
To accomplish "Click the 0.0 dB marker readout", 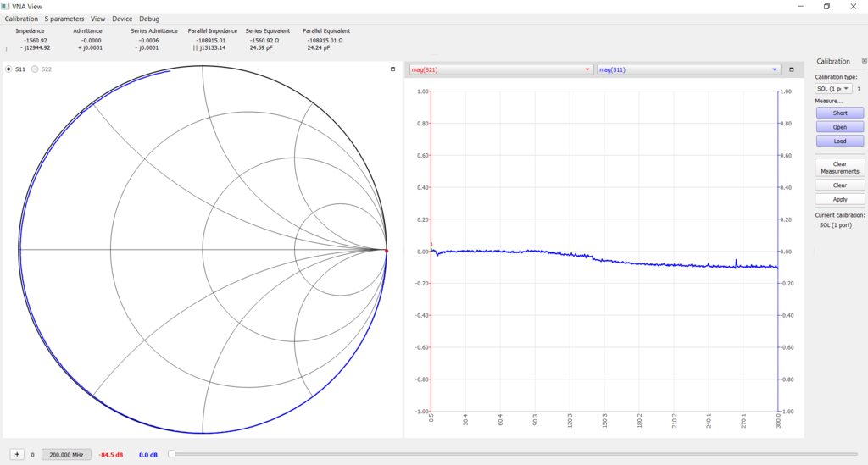I will click(x=147, y=455).
